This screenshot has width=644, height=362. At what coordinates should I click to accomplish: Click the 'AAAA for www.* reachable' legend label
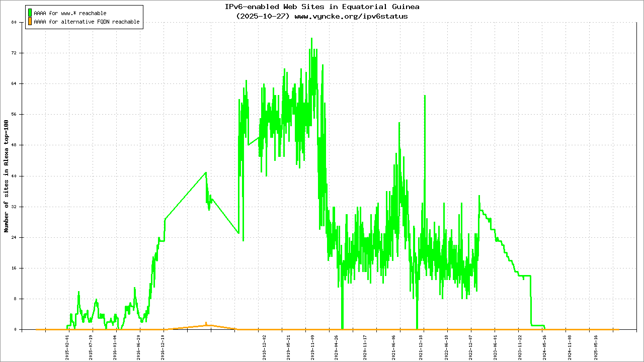pyautogui.click(x=70, y=13)
